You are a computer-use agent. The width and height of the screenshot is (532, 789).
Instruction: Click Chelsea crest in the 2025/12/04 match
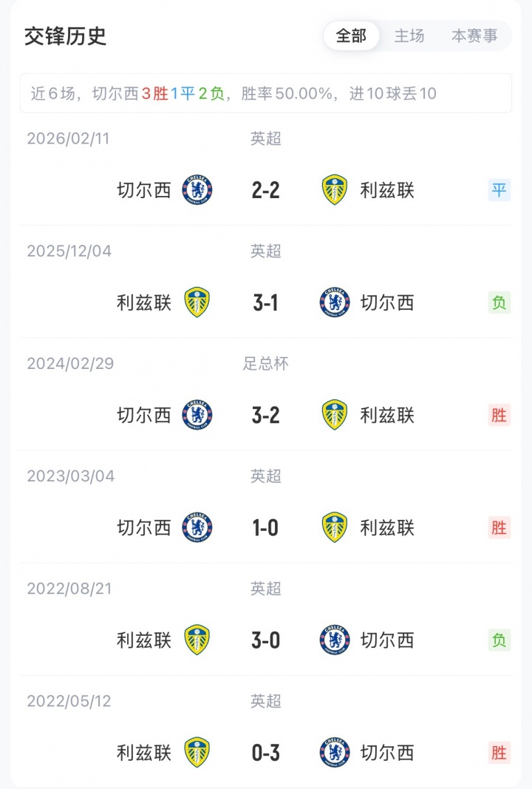335,302
